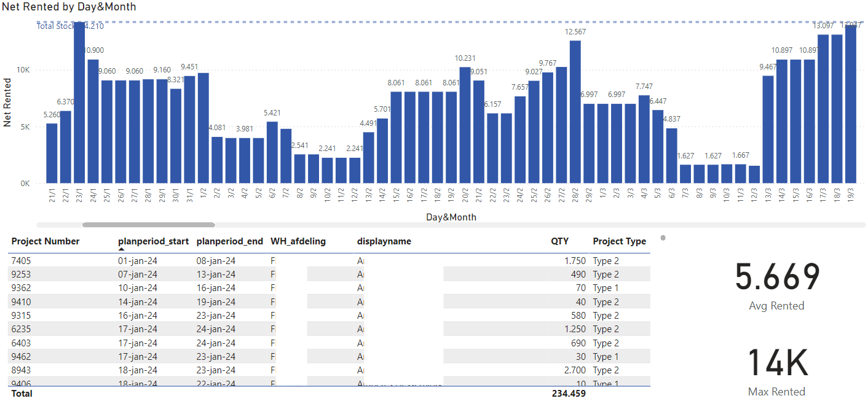Click the 01-jan-24 start date cell

click(x=138, y=260)
